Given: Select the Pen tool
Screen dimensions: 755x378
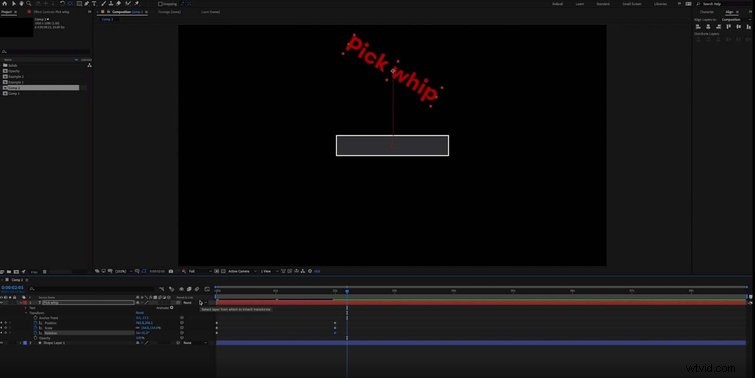Looking at the screenshot, I should 87,3.
